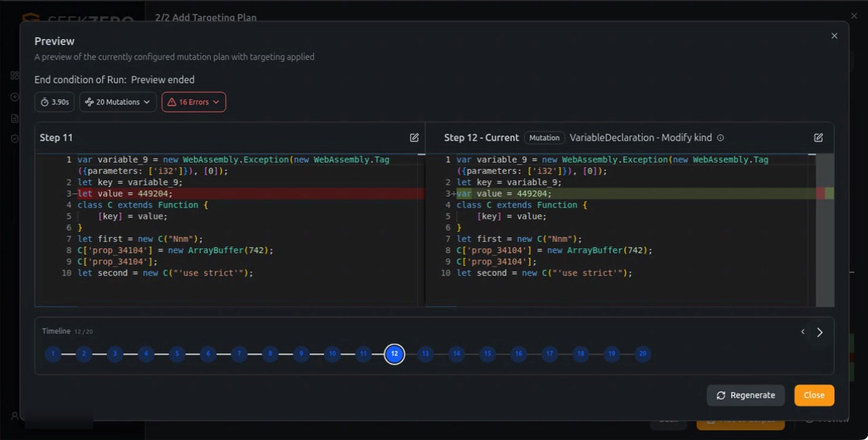The height and width of the screenshot is (440, 868).
Task: Click the orange Close button
Action: (x=815, y=395)
